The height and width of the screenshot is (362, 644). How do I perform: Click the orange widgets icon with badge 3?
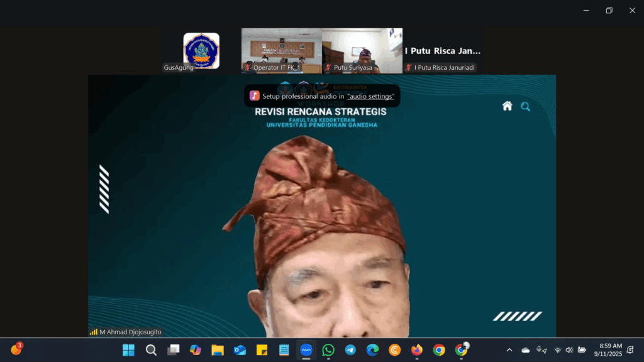16,349
